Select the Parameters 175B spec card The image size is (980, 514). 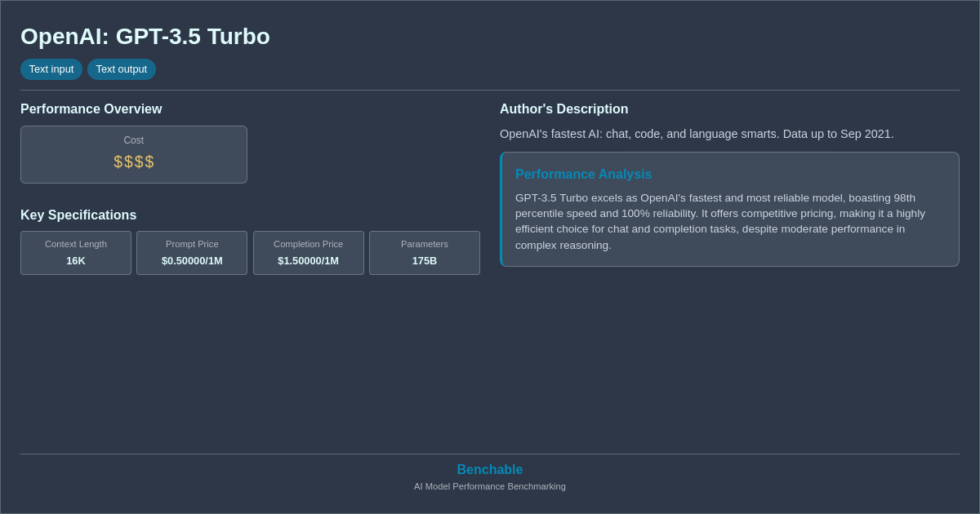424,253
